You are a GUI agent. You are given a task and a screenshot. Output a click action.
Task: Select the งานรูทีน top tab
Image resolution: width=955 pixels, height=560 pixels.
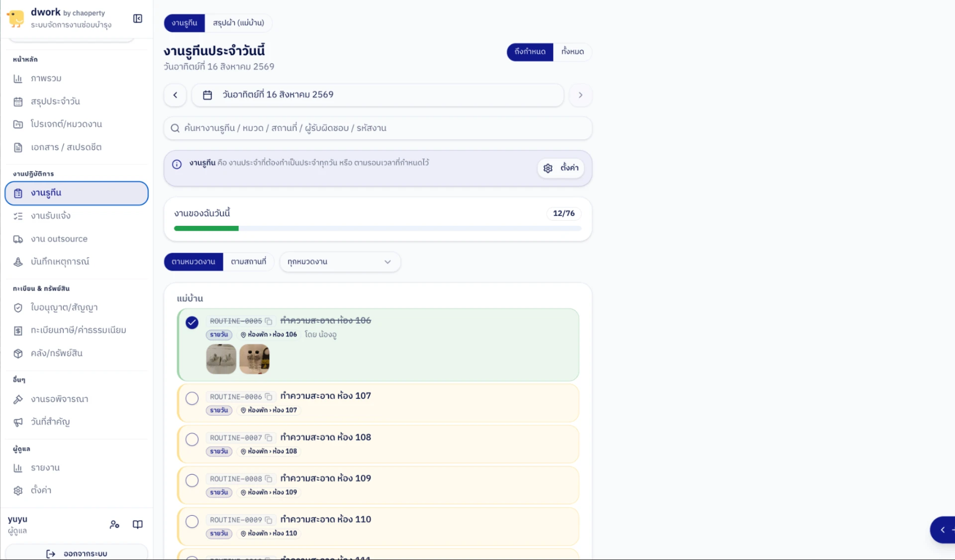184,23
